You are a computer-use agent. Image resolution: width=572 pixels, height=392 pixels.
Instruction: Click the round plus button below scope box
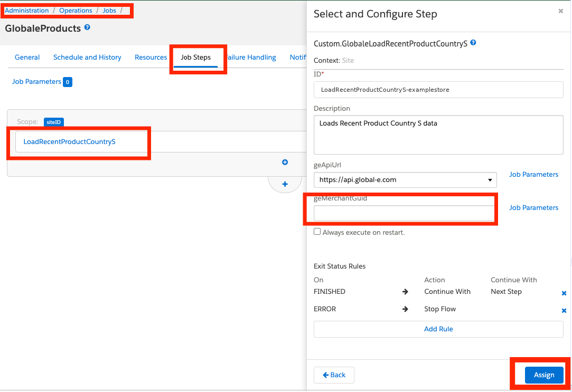pyautogui.click(x=285, y=184)
